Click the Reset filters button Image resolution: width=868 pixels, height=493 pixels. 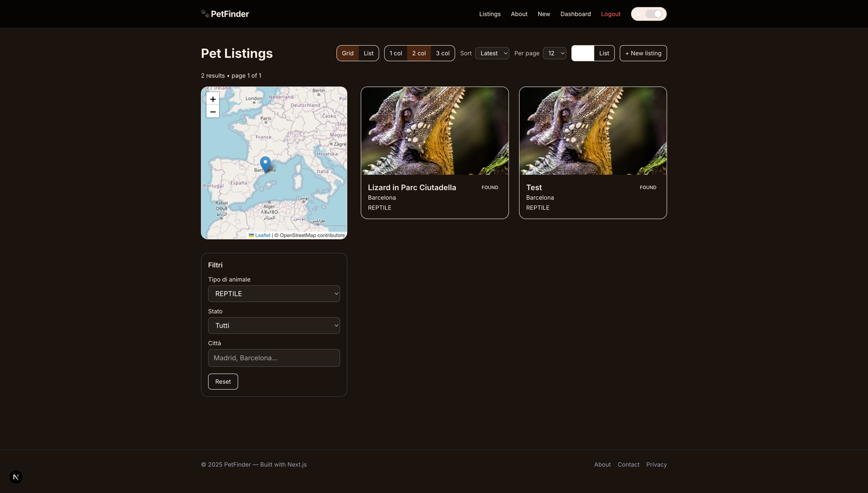(222, 381)
